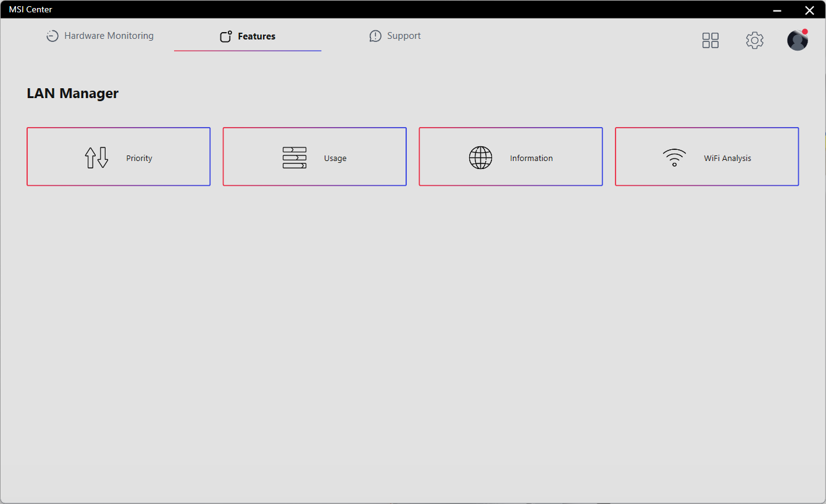Select the Features tab
This screenshot has height=504, width=826.
[248, 36]
